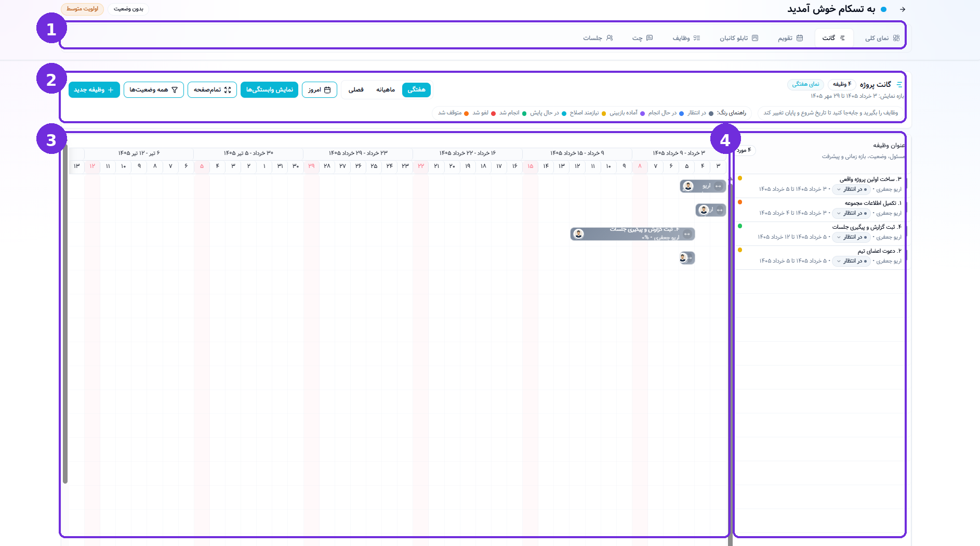Select the فصلی quarterly view
The width and height of the screenshot is (980, 546).
356,90
